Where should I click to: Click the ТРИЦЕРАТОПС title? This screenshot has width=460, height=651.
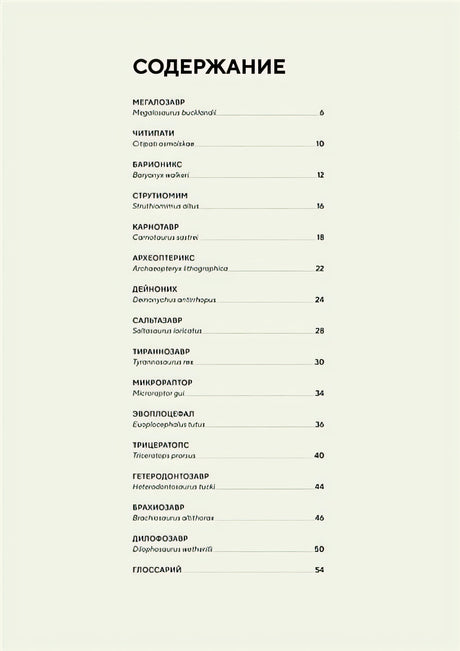pyautogui.click(x=161, y=445)
